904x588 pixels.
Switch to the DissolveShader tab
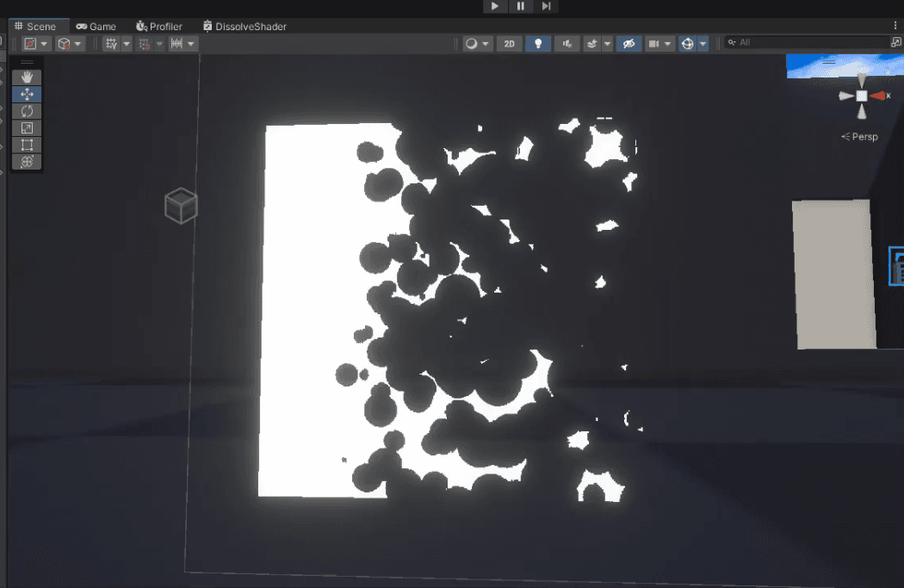245,27
